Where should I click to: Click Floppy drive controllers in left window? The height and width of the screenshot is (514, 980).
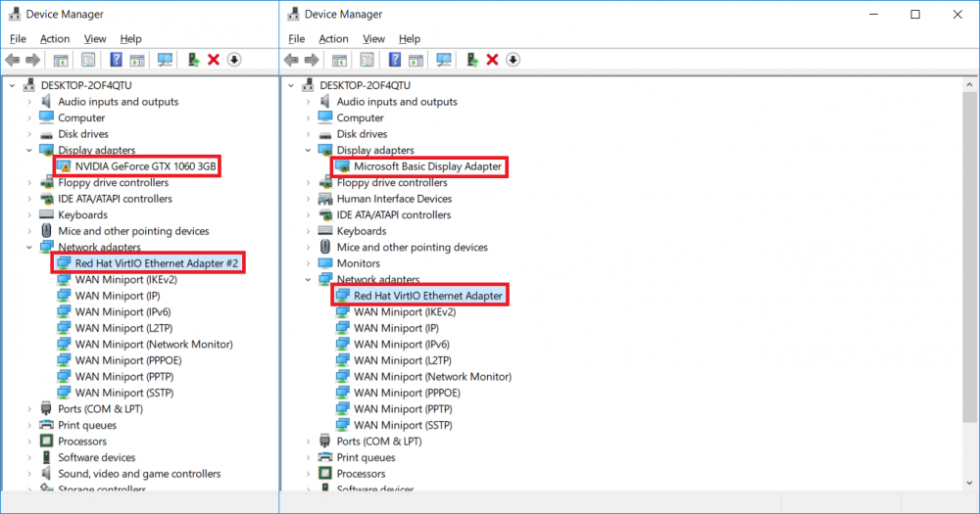[113, 182]
